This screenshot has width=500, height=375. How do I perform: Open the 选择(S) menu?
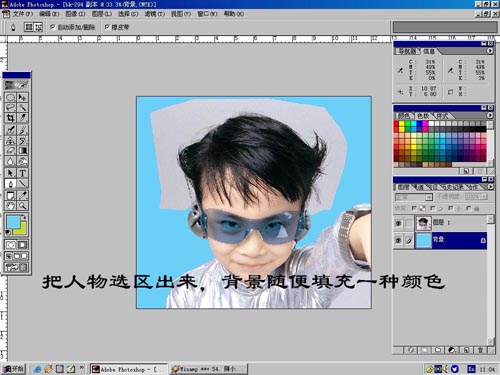[x=128, y=14]
